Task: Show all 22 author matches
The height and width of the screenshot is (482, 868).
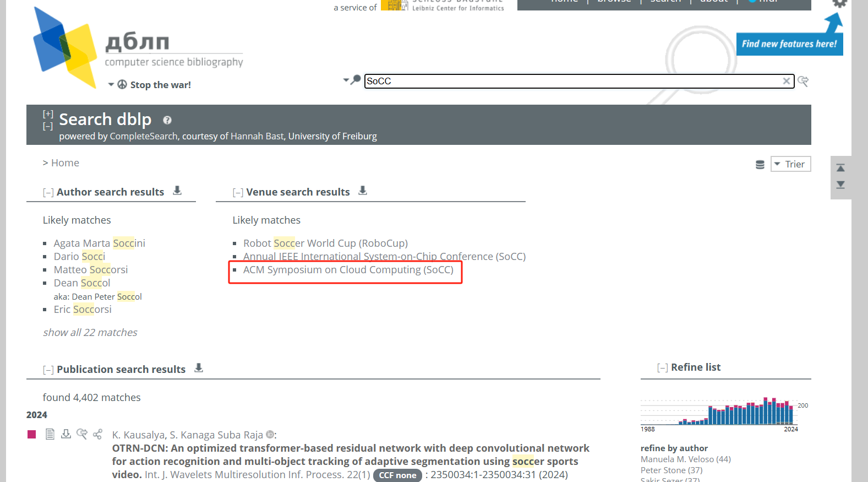Action: point(90,333)
